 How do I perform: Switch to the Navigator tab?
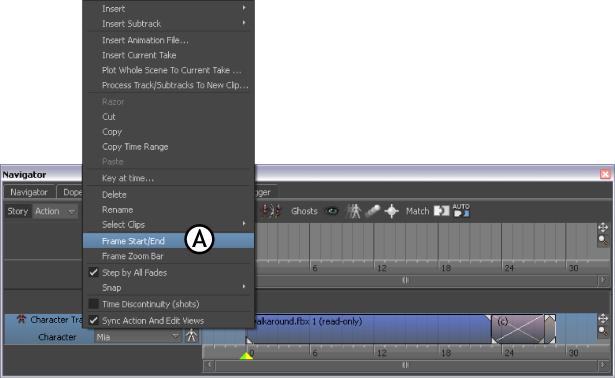(x=29, y=192)
